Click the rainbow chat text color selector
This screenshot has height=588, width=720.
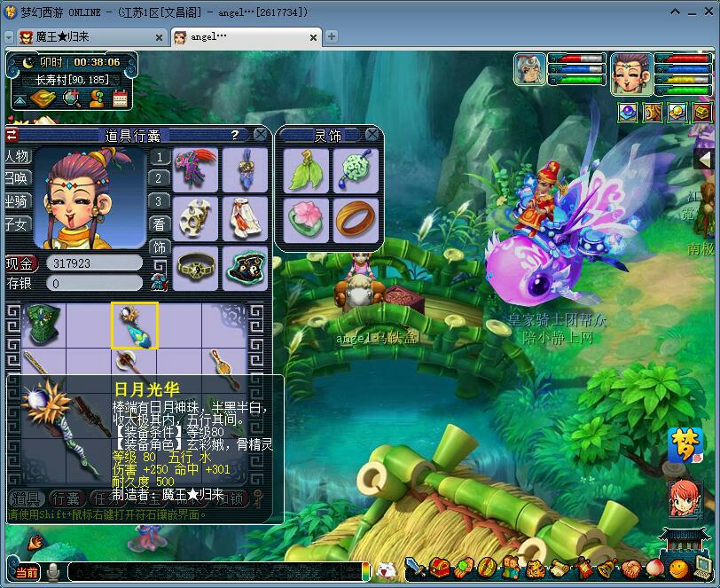pos(365,572)
